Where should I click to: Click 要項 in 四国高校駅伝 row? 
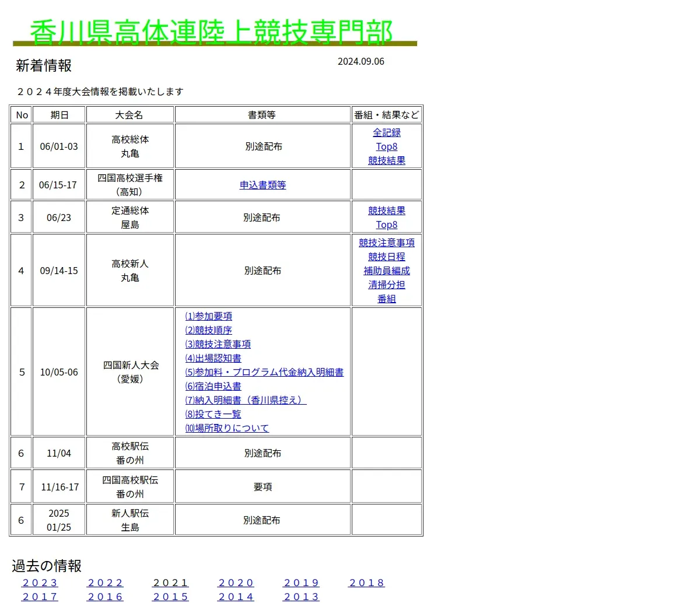[x=262, y=487]
